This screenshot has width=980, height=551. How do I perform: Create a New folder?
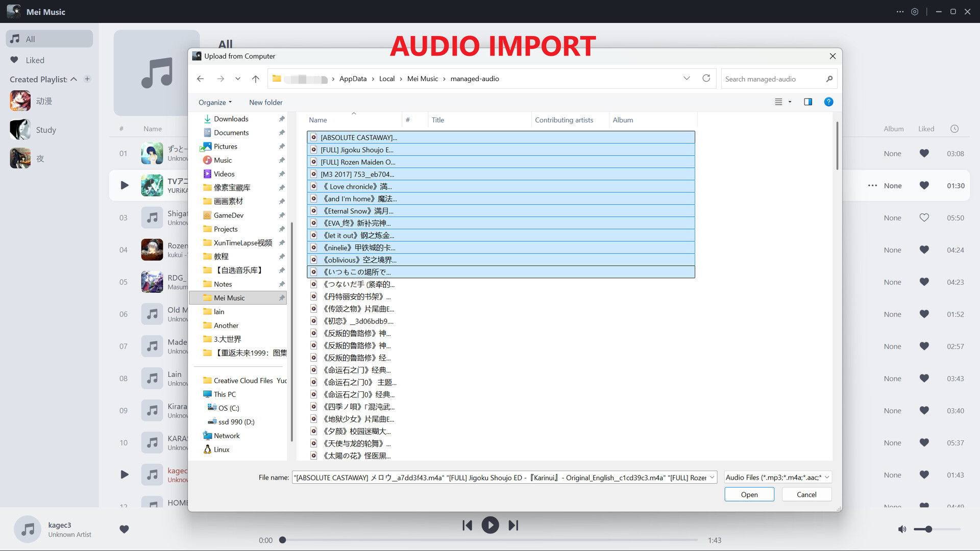pyautogui.click(x=265, y=103)
